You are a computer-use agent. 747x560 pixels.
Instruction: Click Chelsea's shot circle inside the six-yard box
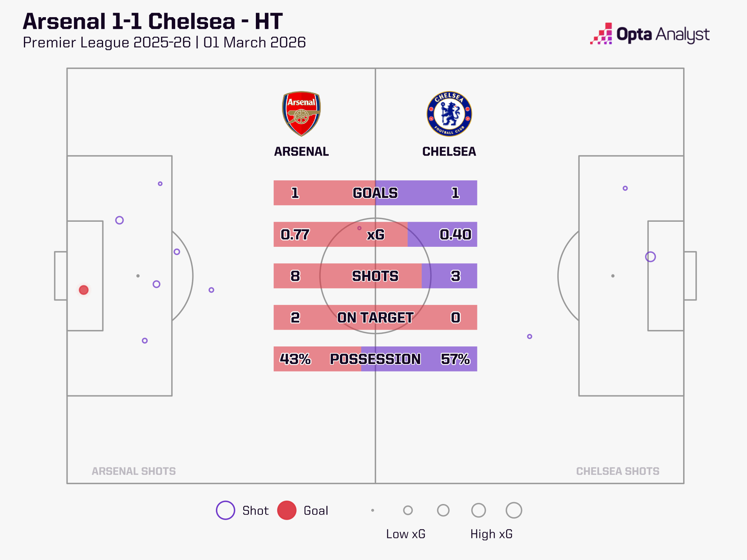tap(650, 257)
